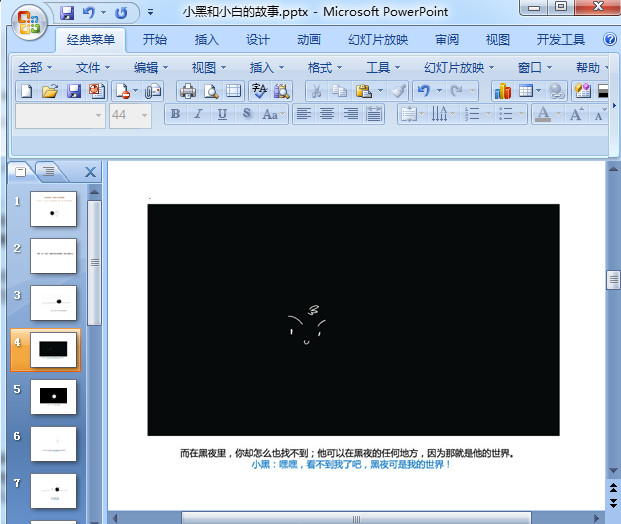This screenshot has width=621, height=524.
Task: Expand the bullet list dropdown
Action: [522, 114]
